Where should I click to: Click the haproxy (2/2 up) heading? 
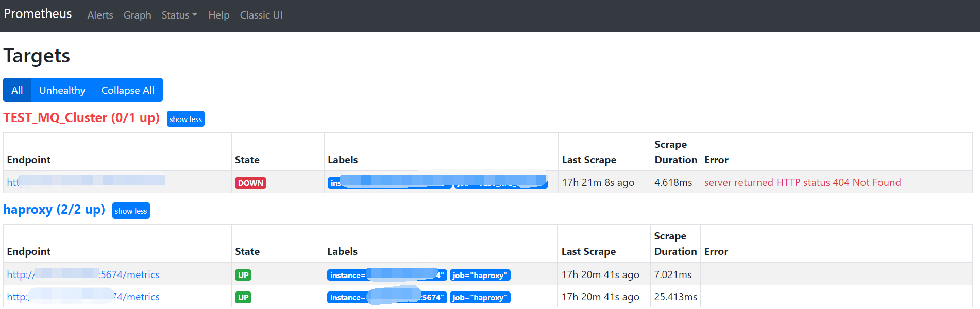tap(54, 210)
